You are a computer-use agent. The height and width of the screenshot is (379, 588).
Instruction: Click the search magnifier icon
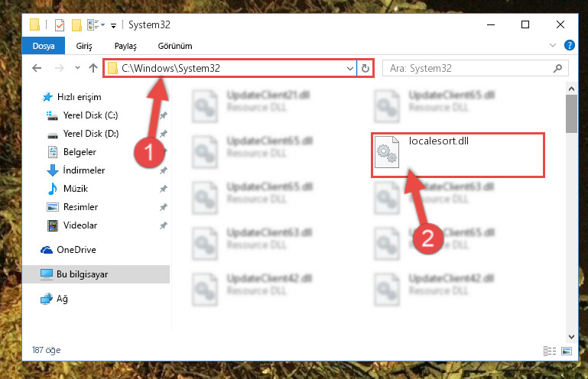(x=557, y=68)
